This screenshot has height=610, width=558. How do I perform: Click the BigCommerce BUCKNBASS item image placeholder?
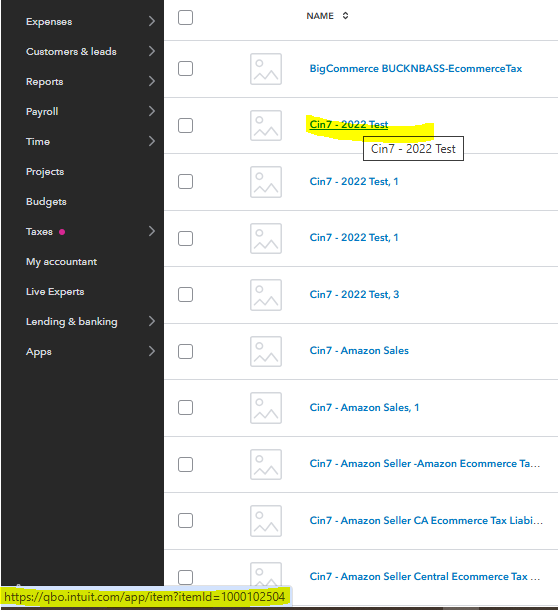pyautogui.click(x=266, y=69)
